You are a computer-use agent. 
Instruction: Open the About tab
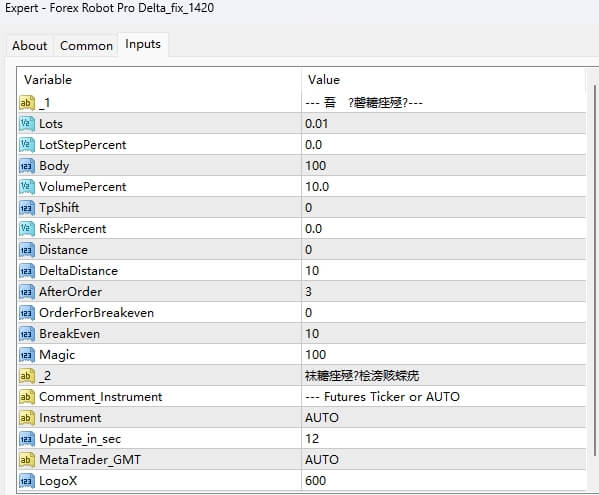click(x=29, y=46)
